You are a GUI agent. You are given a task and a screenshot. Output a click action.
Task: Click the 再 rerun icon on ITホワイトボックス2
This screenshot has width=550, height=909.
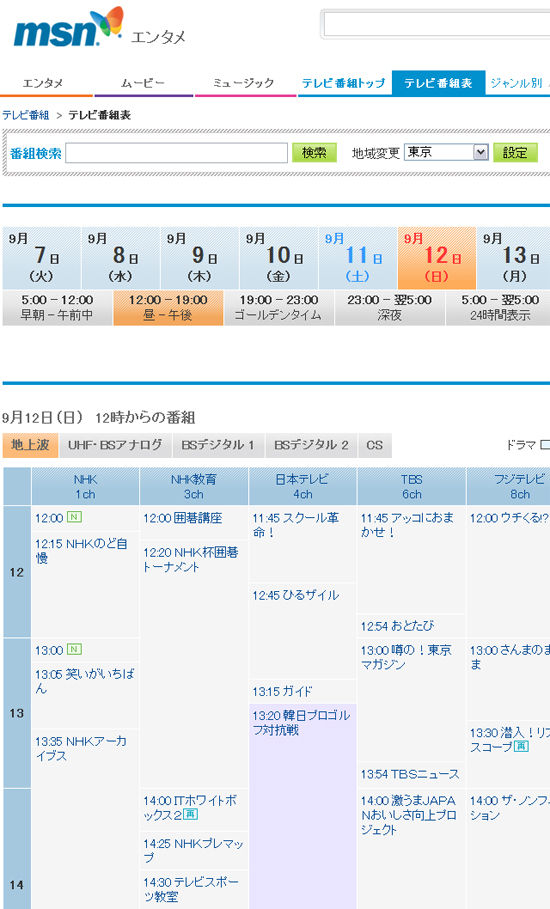(191, 815)
